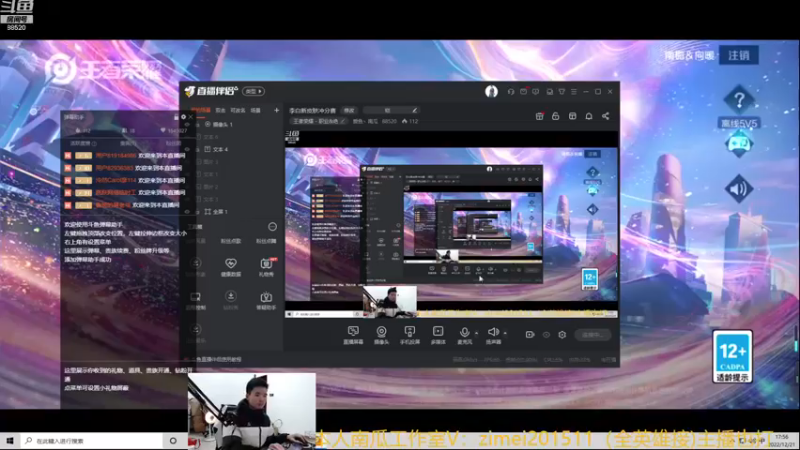Click the question mark help diamond in game
This screenshot has width=800, height=450.
[739, 99]
